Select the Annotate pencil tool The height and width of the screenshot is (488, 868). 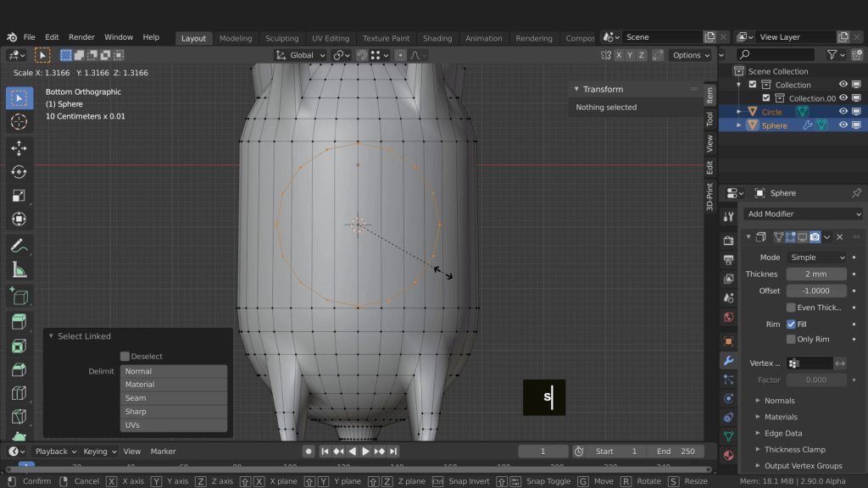(x=19, y=246)
